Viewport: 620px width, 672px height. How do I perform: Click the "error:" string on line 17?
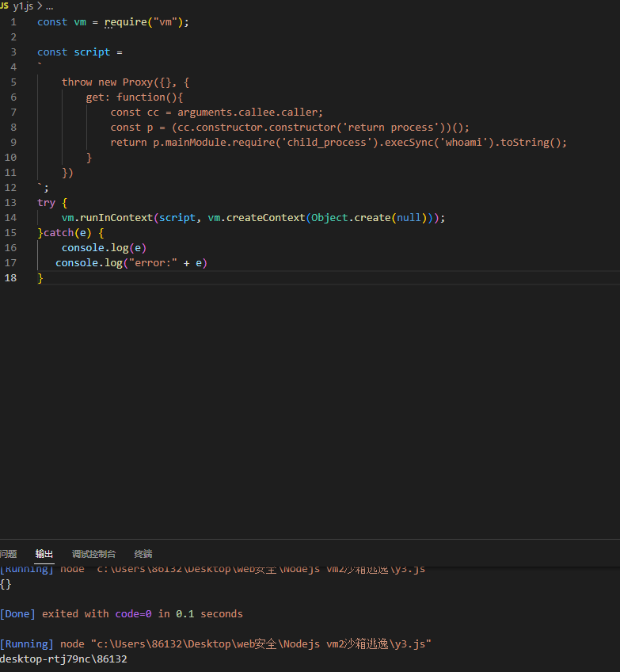click(153, 263)
